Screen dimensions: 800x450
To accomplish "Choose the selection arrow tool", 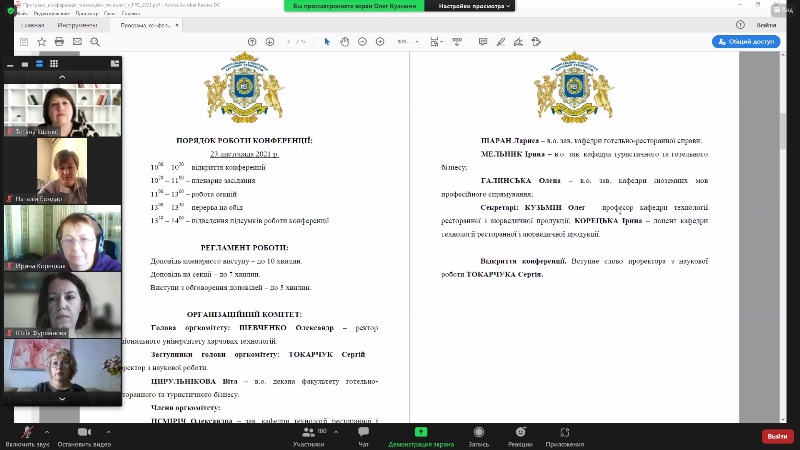I will 327,42.
